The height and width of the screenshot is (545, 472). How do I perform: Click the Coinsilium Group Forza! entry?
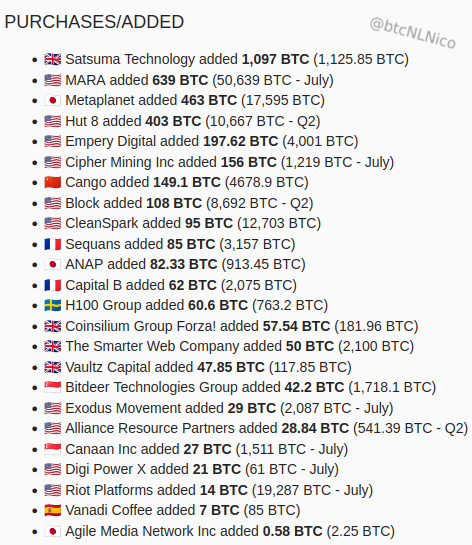click(x=242, y=326)
